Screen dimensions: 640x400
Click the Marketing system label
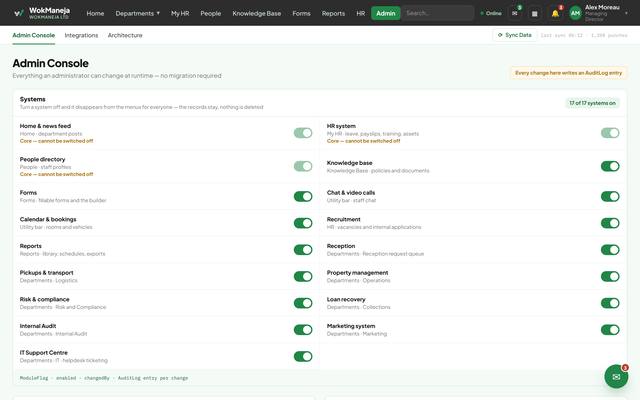pyautogui.click(x=351, y=326)
